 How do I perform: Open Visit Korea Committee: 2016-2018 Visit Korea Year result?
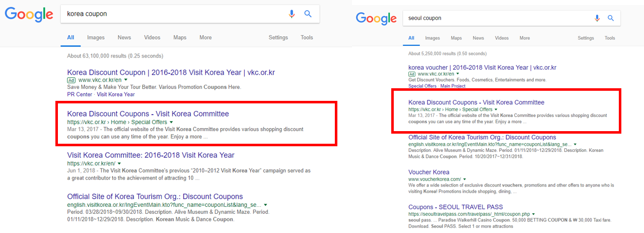click(151, 155)
